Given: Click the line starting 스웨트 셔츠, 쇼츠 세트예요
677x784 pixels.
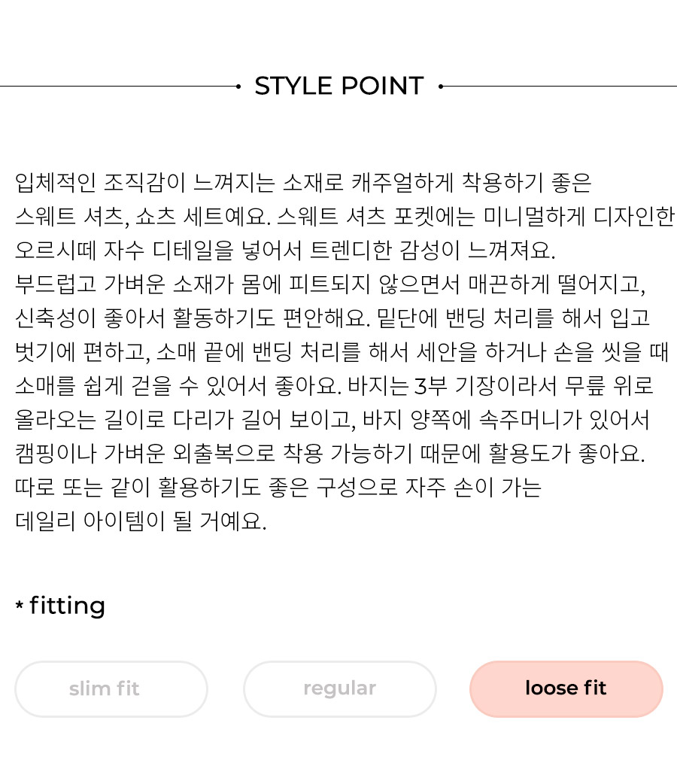Looking at the screenshot, I should click(345, 217).
